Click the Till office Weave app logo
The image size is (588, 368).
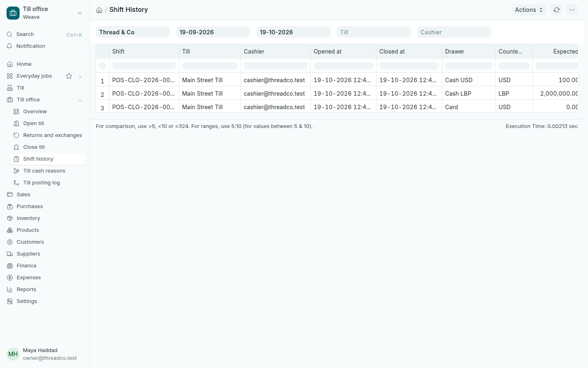click(13, 13)
